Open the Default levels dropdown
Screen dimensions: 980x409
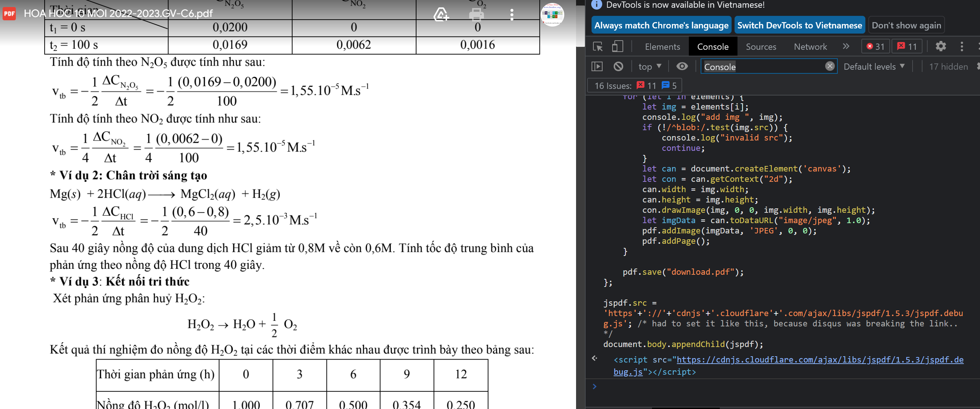click(874, 67)
